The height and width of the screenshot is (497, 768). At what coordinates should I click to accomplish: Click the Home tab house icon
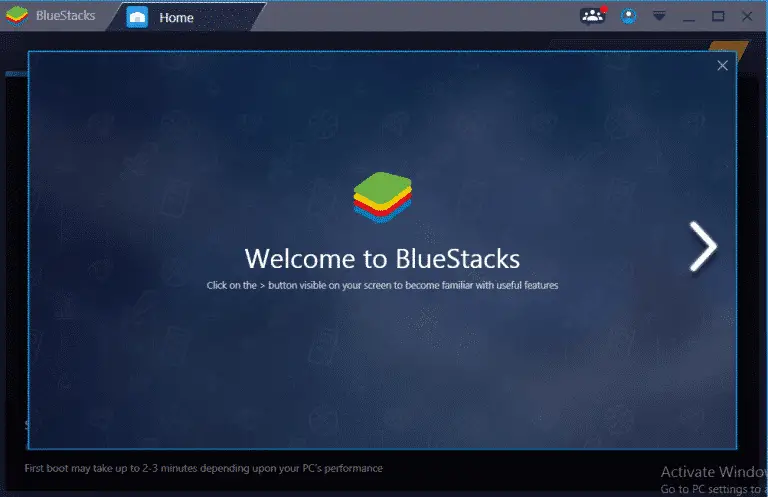click(137, 18)
